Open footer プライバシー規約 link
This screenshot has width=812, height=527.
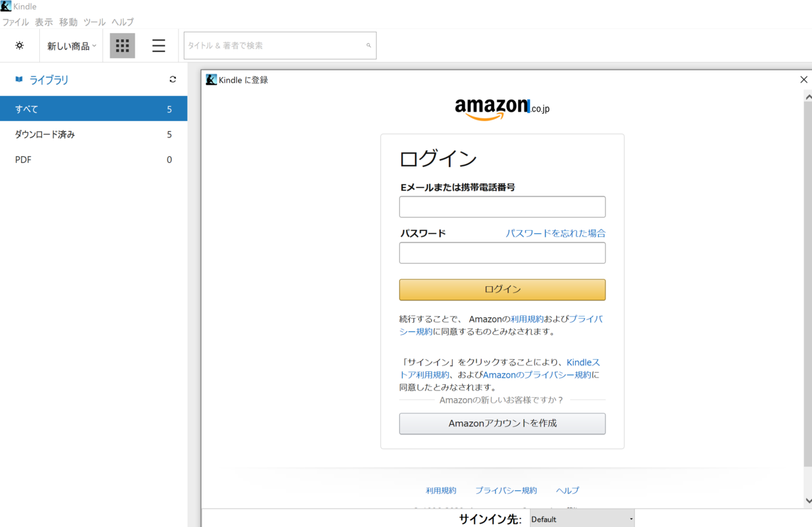pyautogui.click(x=506, y=490)
